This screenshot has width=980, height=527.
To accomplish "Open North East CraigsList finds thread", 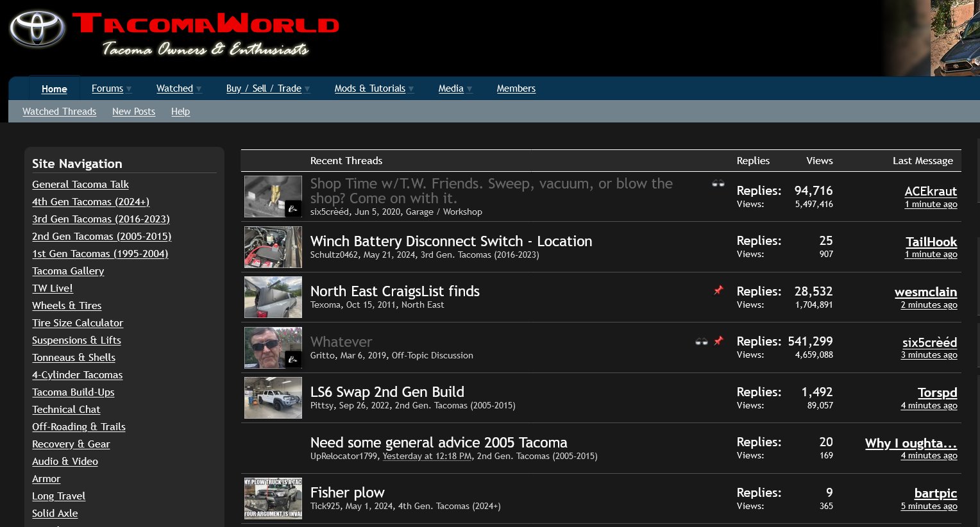I will 395,291.
